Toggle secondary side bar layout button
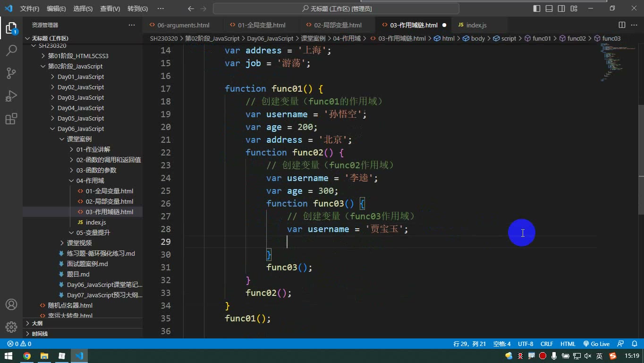 [x=561, y=9]
